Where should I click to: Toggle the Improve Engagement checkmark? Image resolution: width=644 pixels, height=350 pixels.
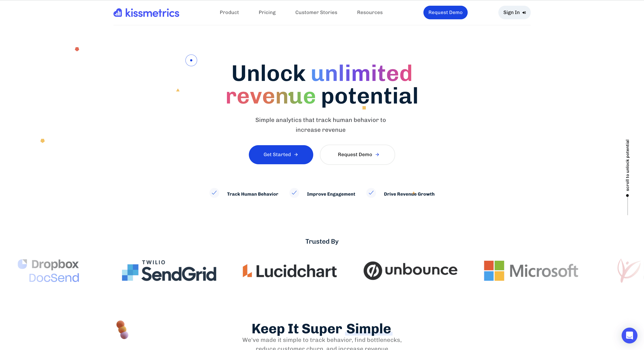(294, 193)
